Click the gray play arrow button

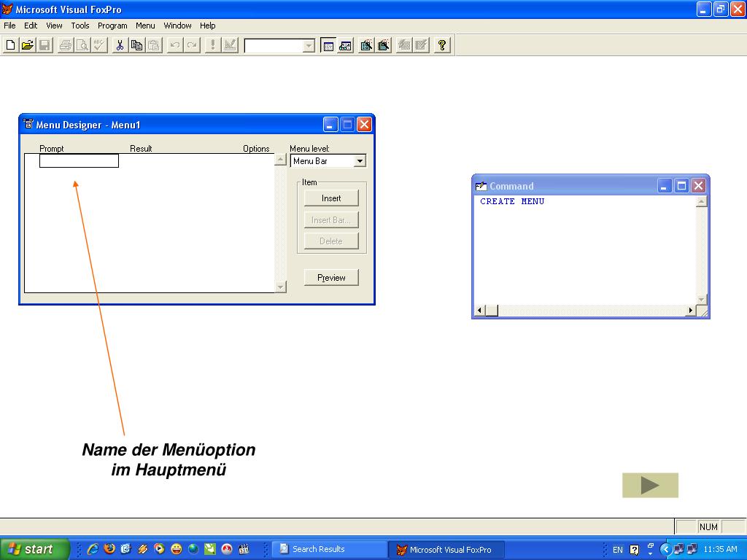[650, 485]
